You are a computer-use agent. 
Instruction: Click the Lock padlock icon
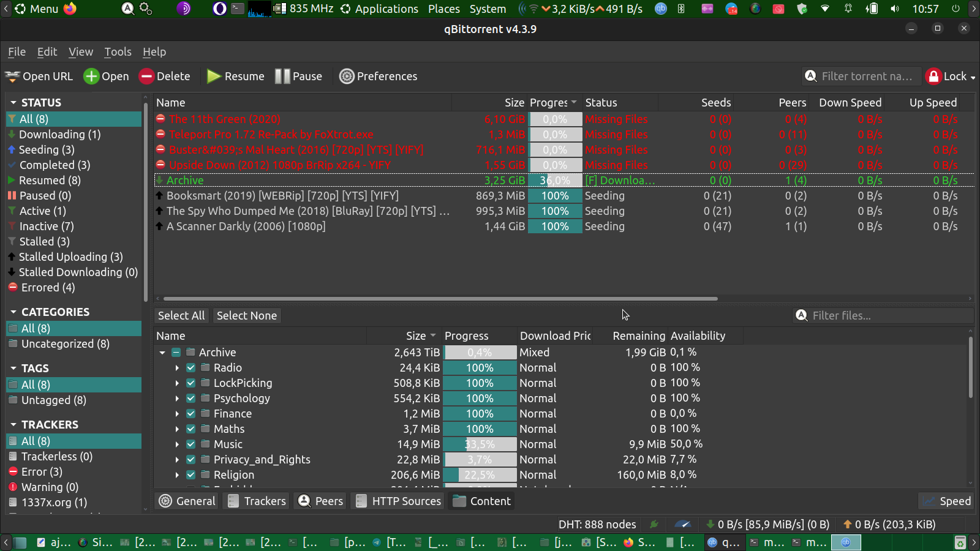(933, 77)
